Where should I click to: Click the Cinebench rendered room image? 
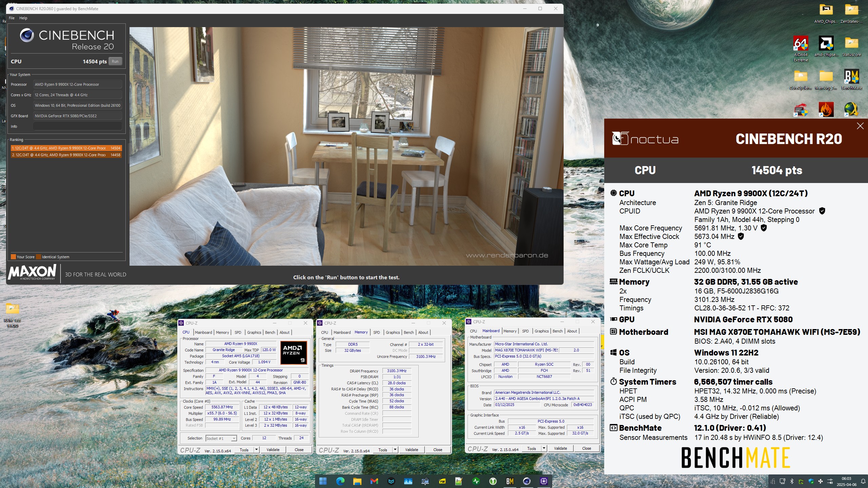(x=346, y=146)
